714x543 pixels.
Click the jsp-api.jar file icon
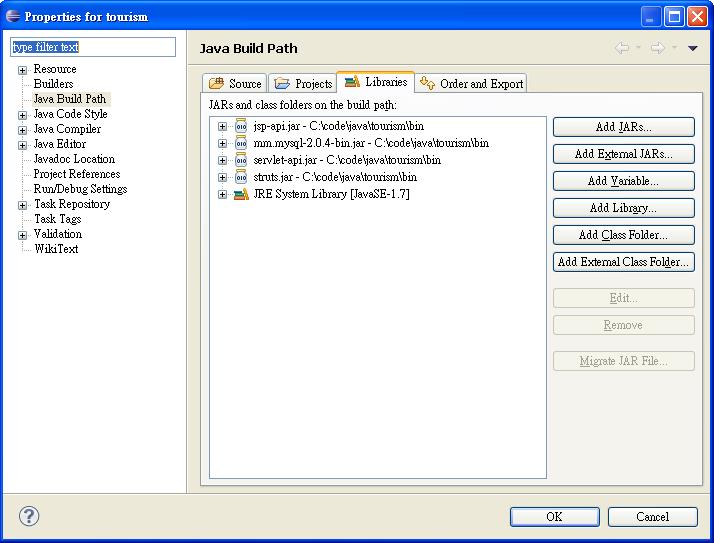click(x=241, y=126)
